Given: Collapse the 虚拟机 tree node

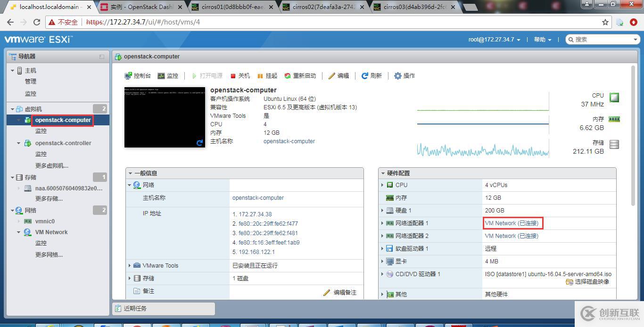Looking at the screenshot, I should [x=12, y=109].
